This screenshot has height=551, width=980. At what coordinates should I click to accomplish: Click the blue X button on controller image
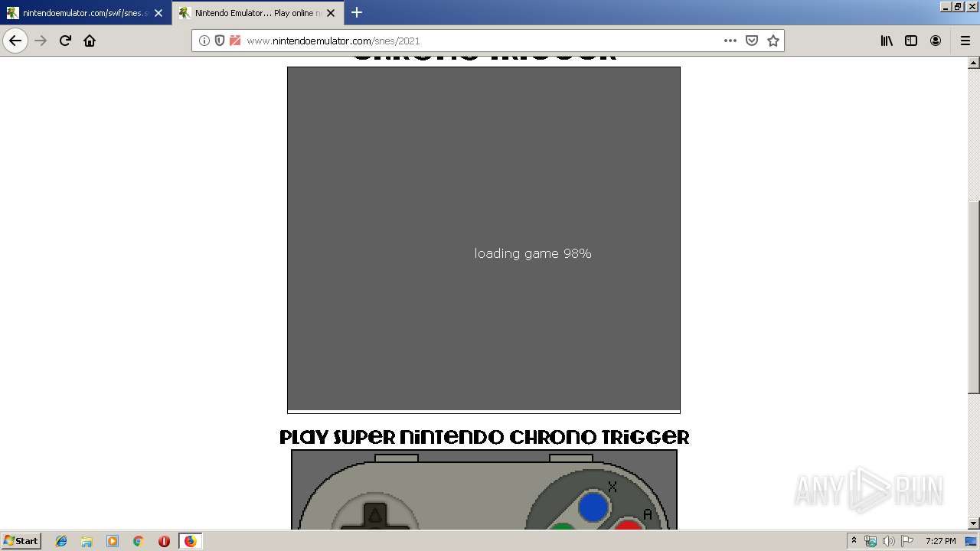click(593, 507)
